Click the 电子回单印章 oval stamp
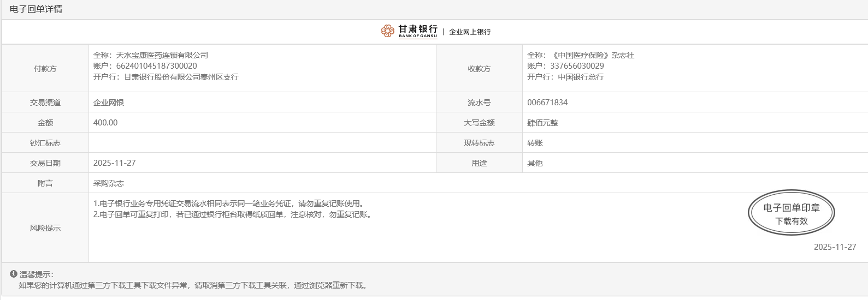This screenshot has height=300, width=868. [x=791, y=213]
